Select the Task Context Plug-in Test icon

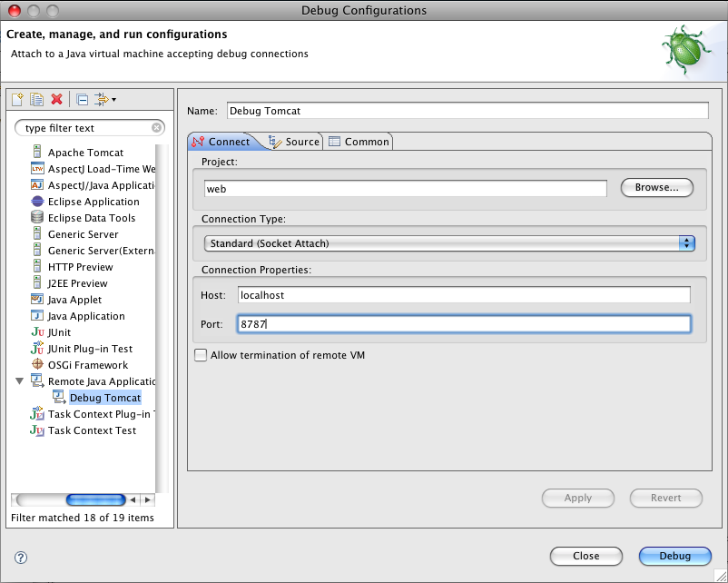[37, 413]
